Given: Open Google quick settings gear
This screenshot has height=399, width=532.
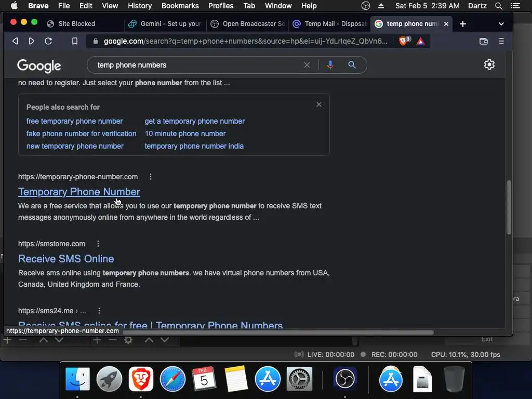Looking at the screenshot, I should (x=489, y=64).
